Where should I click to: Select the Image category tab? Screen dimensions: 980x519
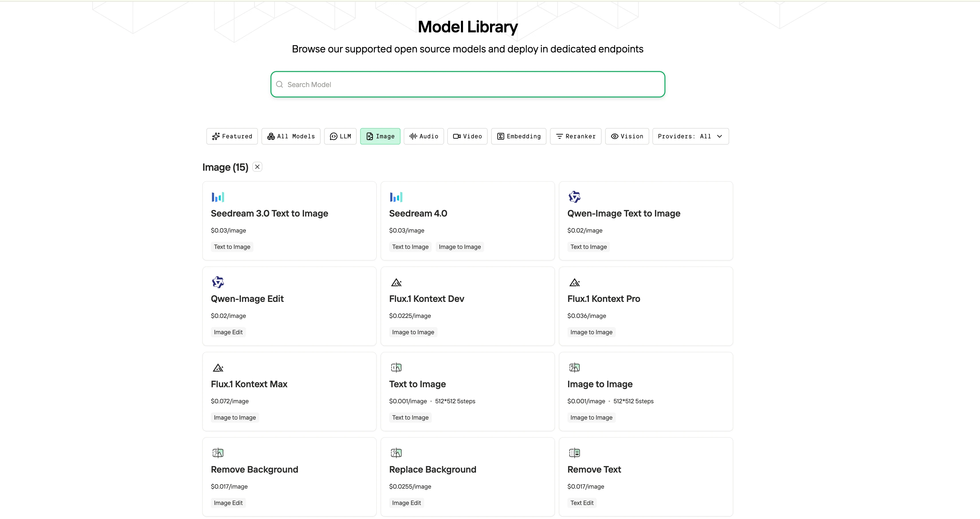point(380,136)
